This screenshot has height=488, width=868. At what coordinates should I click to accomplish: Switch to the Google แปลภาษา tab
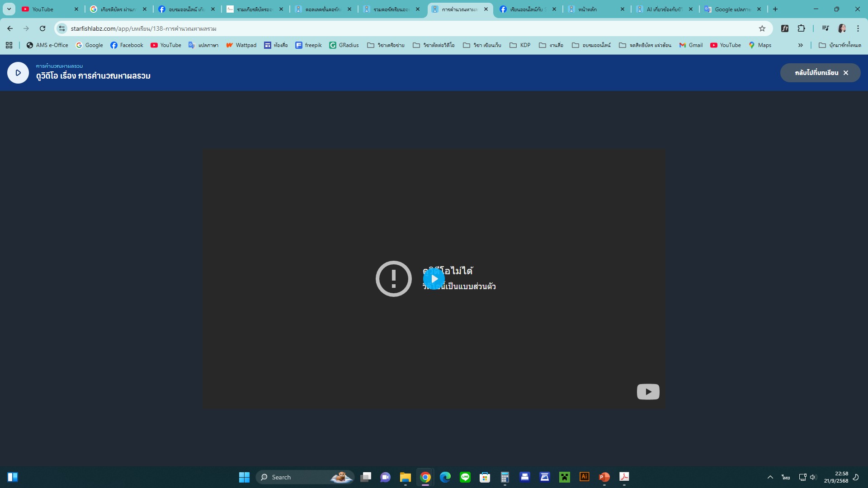coord(732,9)
